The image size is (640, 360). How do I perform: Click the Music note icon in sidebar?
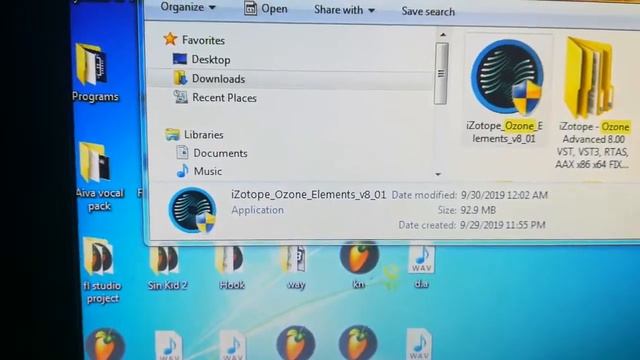point(182,171)
